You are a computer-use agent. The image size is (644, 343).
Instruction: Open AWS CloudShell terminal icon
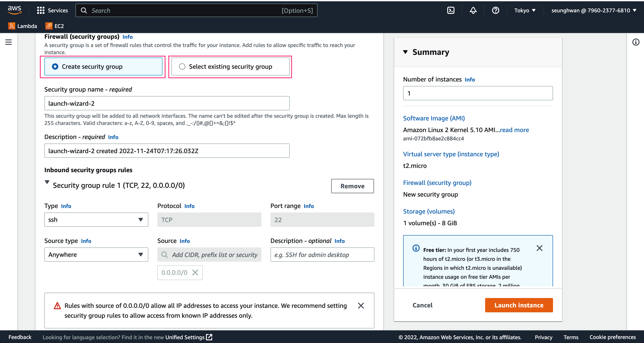coord(450,10)
